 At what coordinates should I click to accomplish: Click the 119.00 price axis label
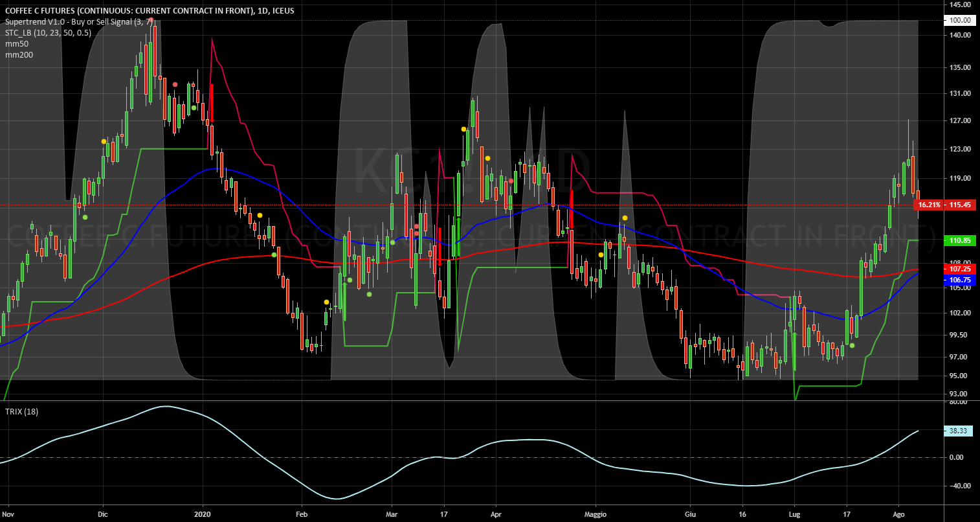tap(961, 178)
